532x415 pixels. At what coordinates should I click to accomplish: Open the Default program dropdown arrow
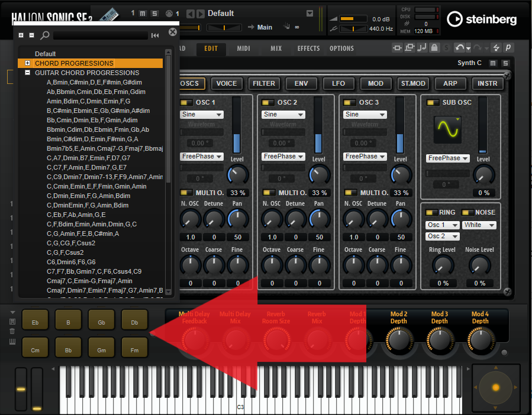tap(309, 14)
